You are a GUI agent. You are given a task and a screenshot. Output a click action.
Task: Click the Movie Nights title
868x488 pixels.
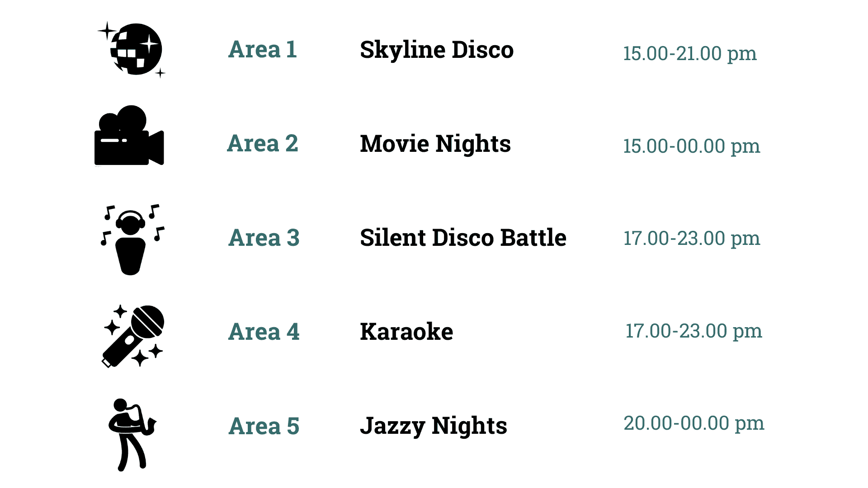point(435,144)
